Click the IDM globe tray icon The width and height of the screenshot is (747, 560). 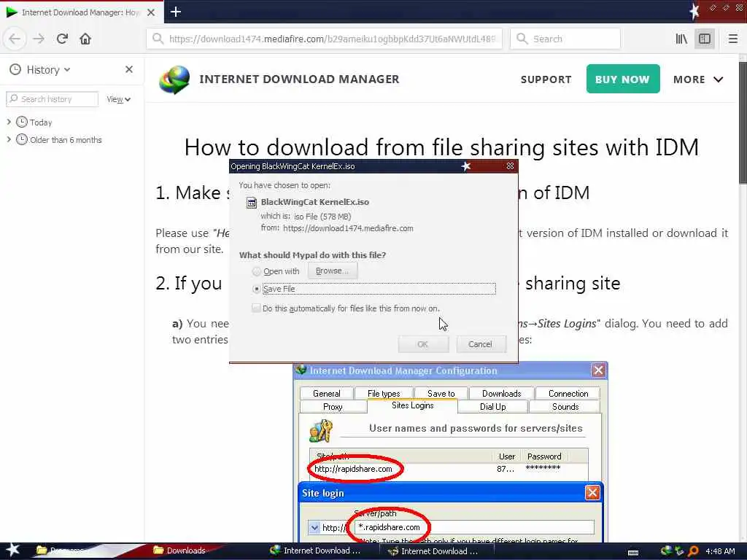click(666, 551)
